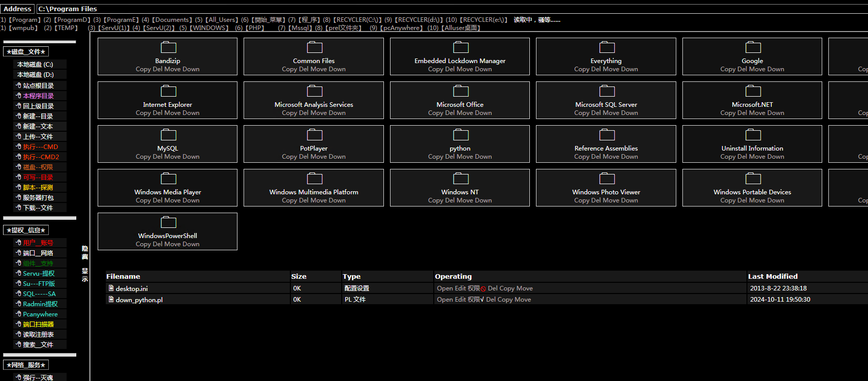Click 用户__账号 in sidebar

tap(38, 243)
